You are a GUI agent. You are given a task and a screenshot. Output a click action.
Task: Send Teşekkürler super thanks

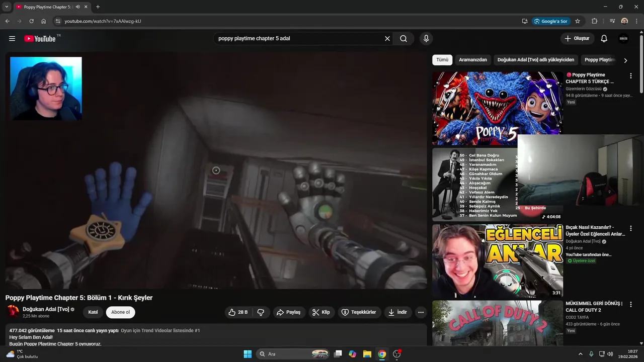(x=359, y=312)
